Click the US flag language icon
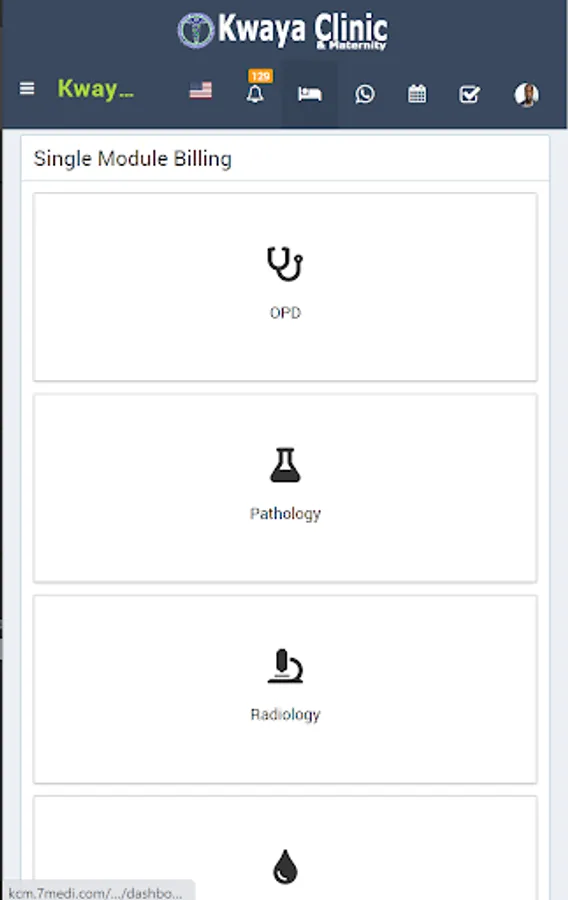The width and height of the screenshot is (568, 900). [201, 91]
